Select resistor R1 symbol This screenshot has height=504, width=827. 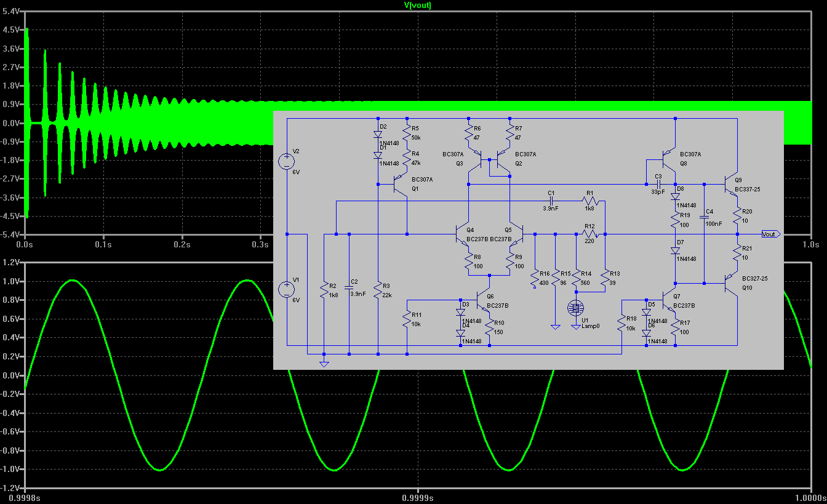point(591,201)
